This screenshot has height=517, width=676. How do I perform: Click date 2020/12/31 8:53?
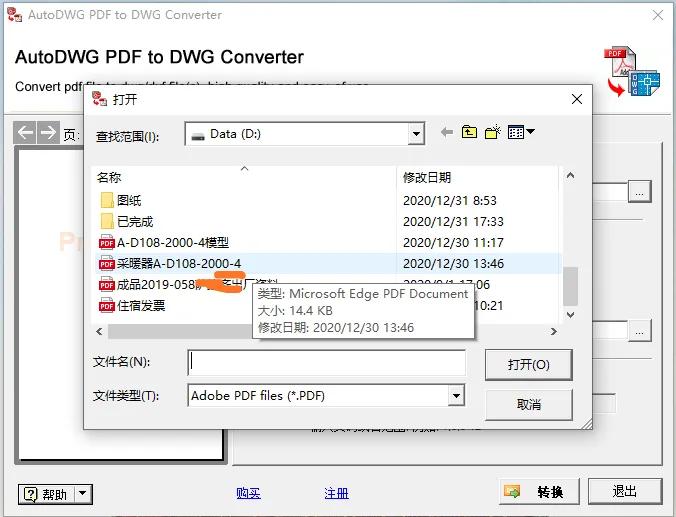point(450,201)
